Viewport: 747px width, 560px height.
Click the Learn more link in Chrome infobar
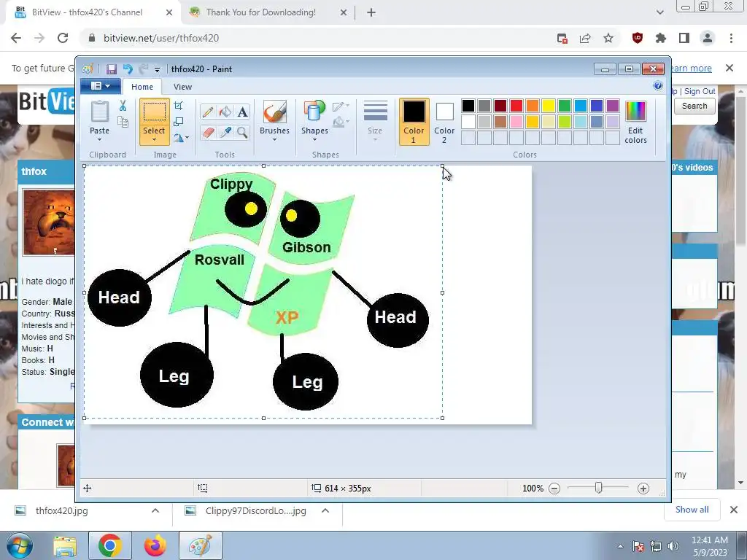click(x=692, y=68)
